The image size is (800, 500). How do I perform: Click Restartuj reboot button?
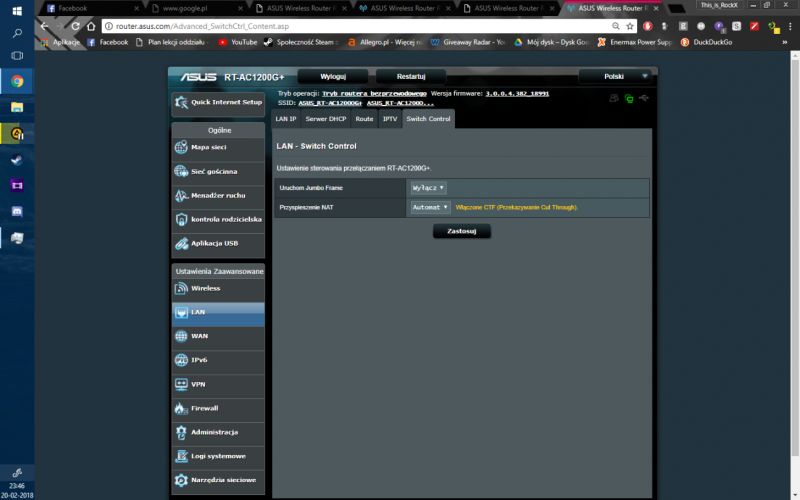tap(411, 77)
